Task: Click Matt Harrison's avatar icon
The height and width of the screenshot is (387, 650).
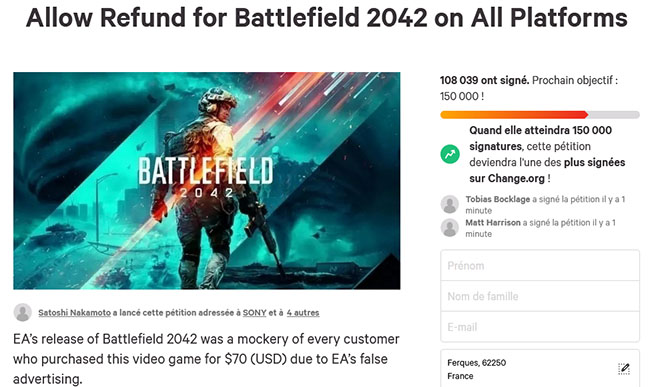Action: coord(450,227)
